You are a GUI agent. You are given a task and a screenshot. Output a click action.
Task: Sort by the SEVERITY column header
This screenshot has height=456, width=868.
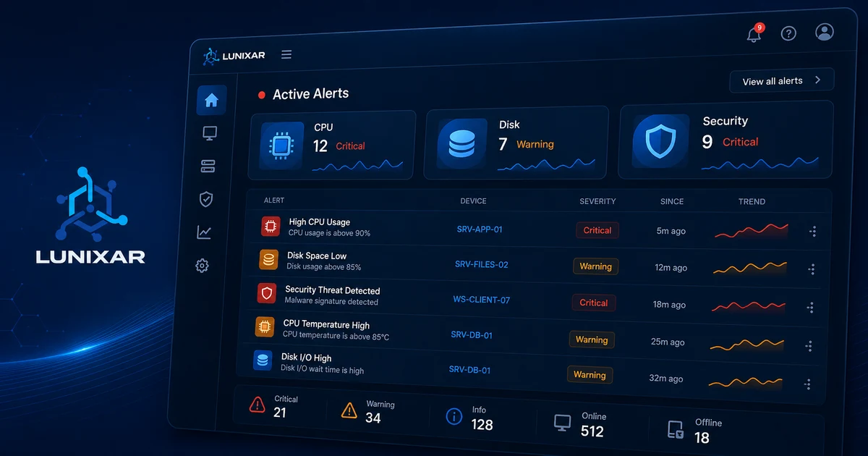[x=598, y=200]
